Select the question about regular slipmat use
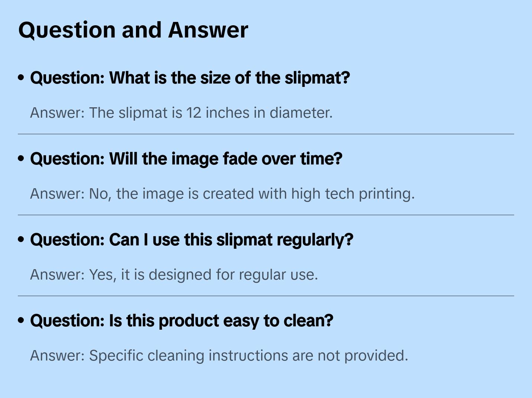Viewport: 532px width, 398px height. (191, 240)
